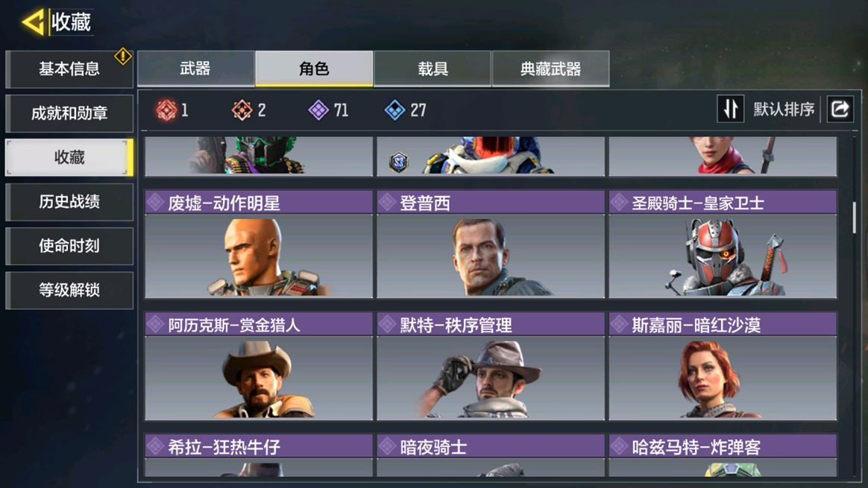Screen dimensions: 868x488
Task: Click the yellow back arrow icon
Action: click(x=33, y=22)
